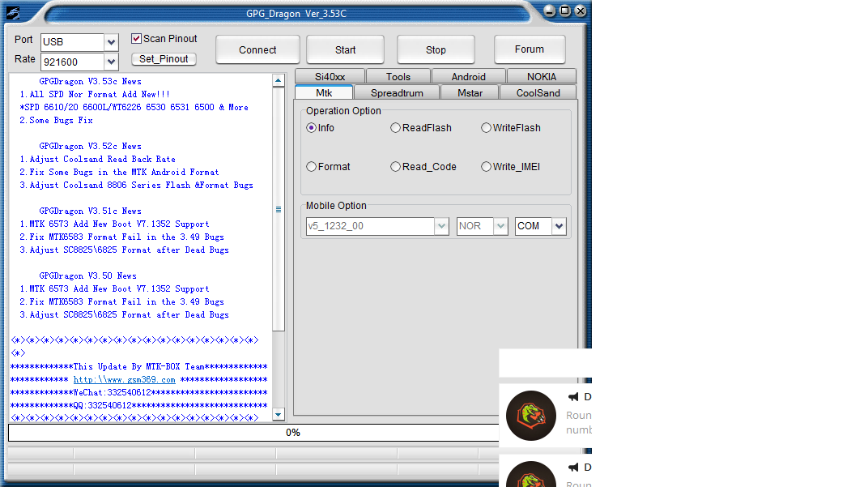The height and width of the screenshot is (487, 868).
Task: Select the ReadFlash operation
Action: 395,127
